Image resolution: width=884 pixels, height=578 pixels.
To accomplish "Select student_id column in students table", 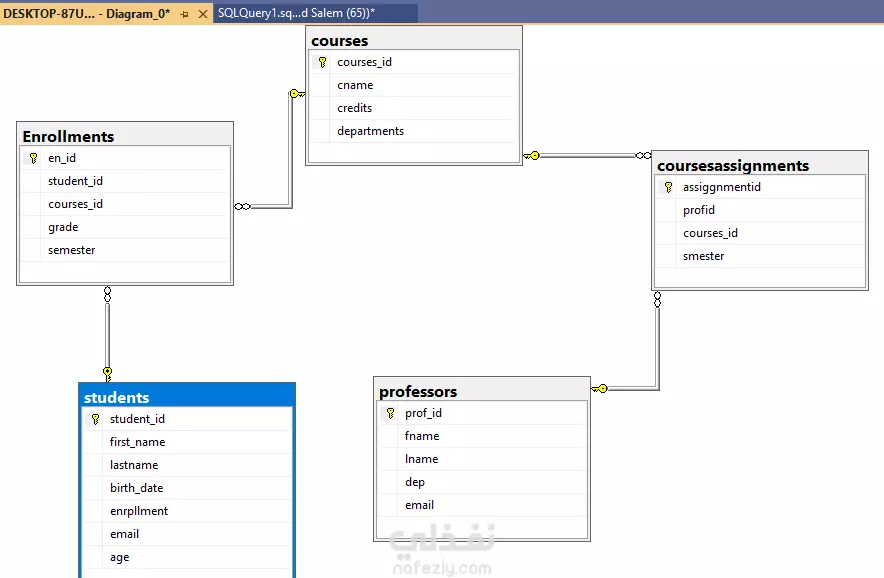I will [x=187, y=419].
